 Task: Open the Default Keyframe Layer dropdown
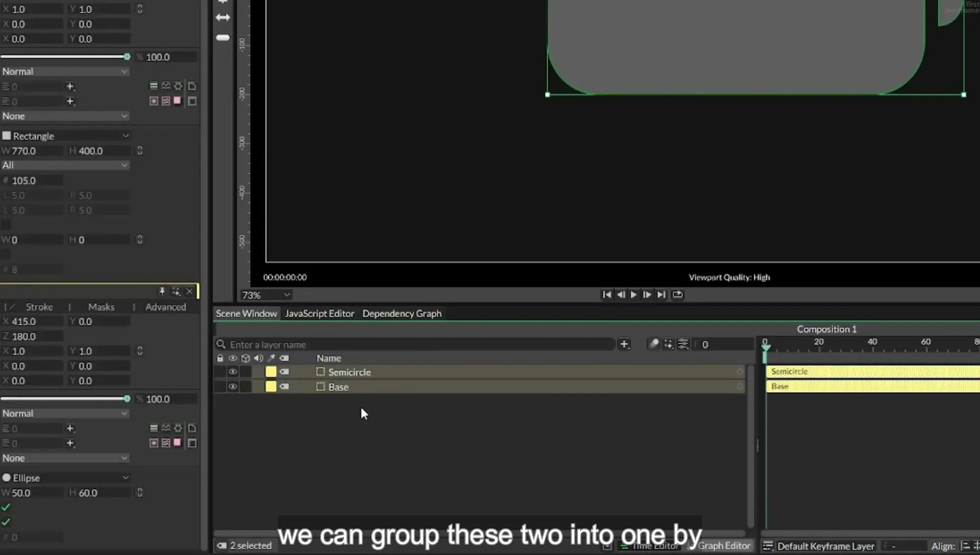click(825, 546)
